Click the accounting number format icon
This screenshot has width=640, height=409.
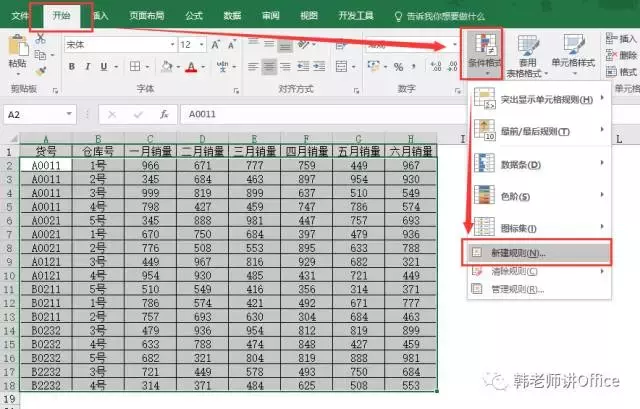click(373, 66)
